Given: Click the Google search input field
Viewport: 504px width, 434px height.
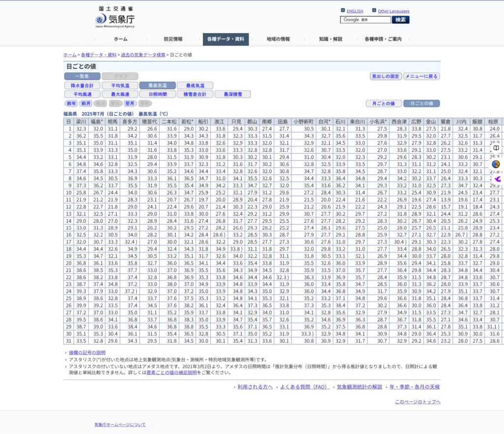Looking at the screenshot, I should click(x=365, y=20).
